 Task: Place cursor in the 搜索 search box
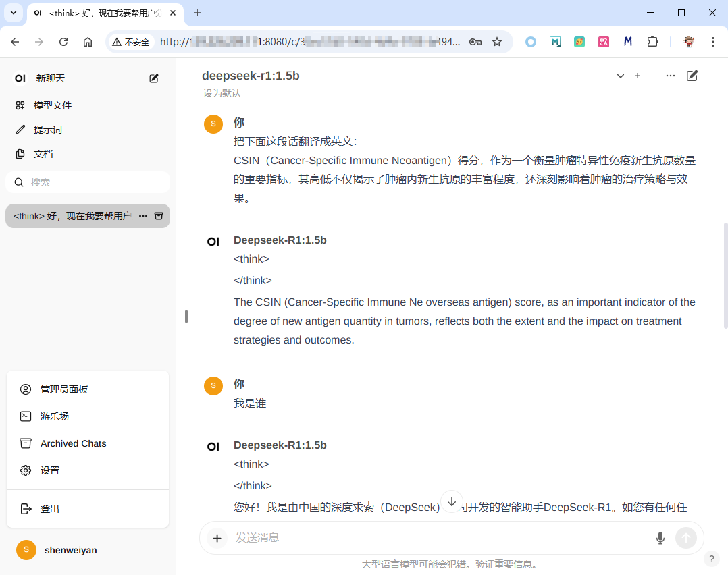coord(88,182)
